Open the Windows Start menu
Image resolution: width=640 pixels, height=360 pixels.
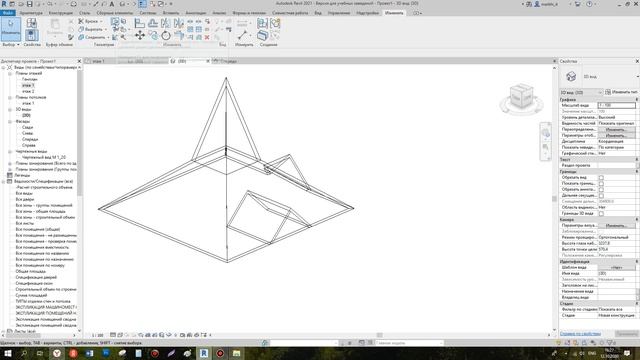[x=7, y=353]
